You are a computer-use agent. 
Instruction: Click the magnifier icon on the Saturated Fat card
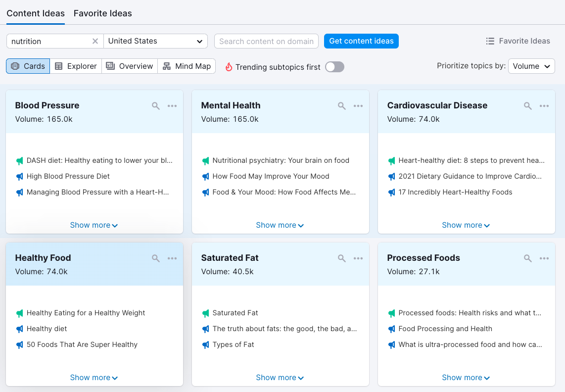click(341, 258)
